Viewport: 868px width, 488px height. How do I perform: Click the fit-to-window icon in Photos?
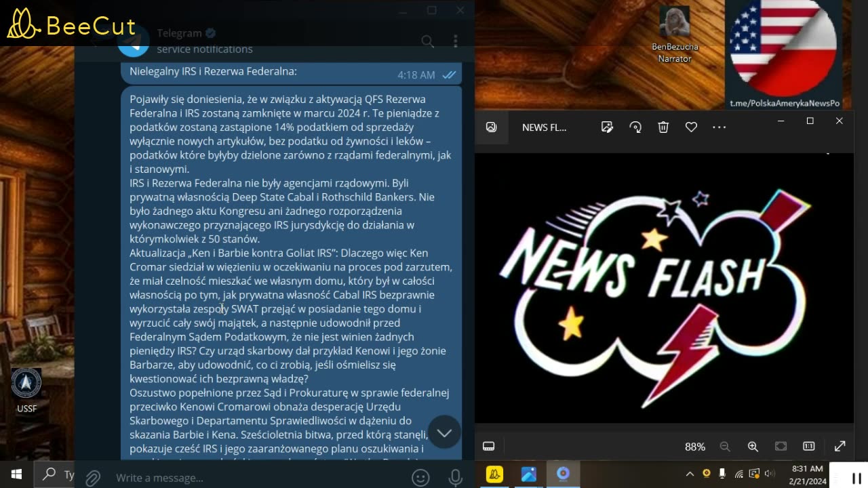click(781, 447)
